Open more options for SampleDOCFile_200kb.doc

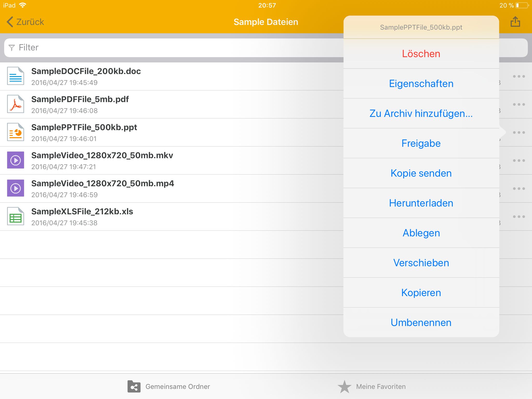(x=519, y=76)
